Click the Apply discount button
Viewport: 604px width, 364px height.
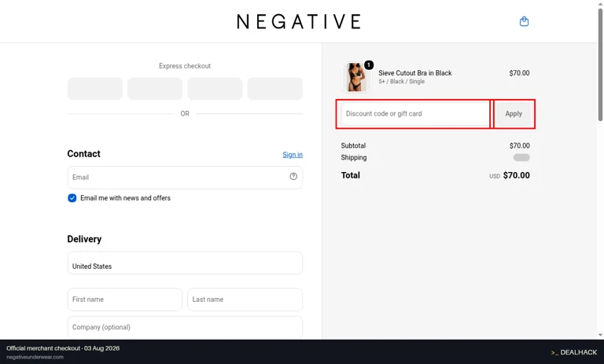pyautogui.click(x=514, y=114)
